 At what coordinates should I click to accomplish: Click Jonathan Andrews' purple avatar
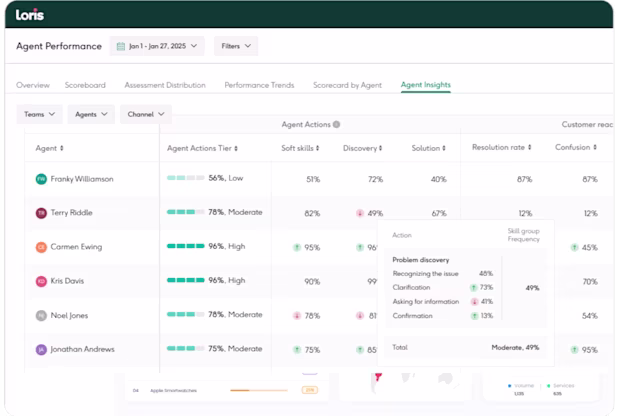coord(41,350)
